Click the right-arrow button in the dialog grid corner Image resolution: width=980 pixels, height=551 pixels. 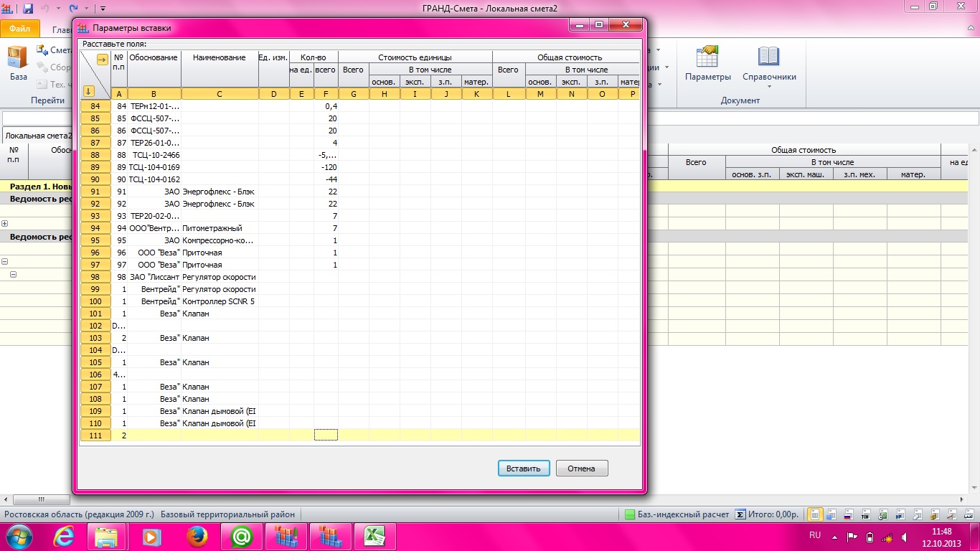coord(103,60)
